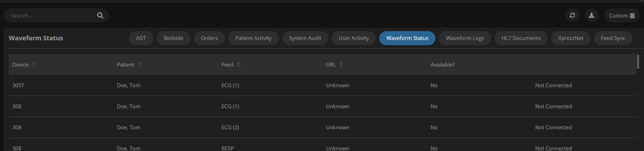644x151 pixels.
Task: Click Not Connected in the 305T row
Action: point(554,85)
